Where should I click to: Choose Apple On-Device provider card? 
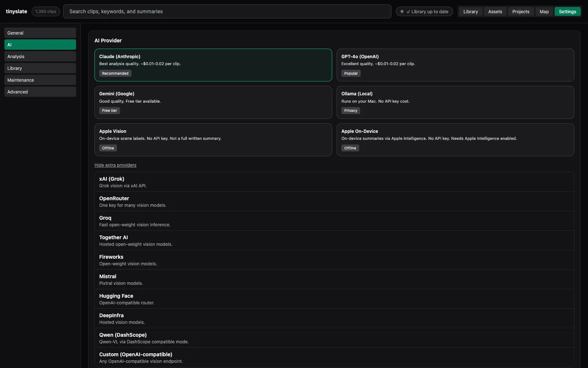point(455,139)
